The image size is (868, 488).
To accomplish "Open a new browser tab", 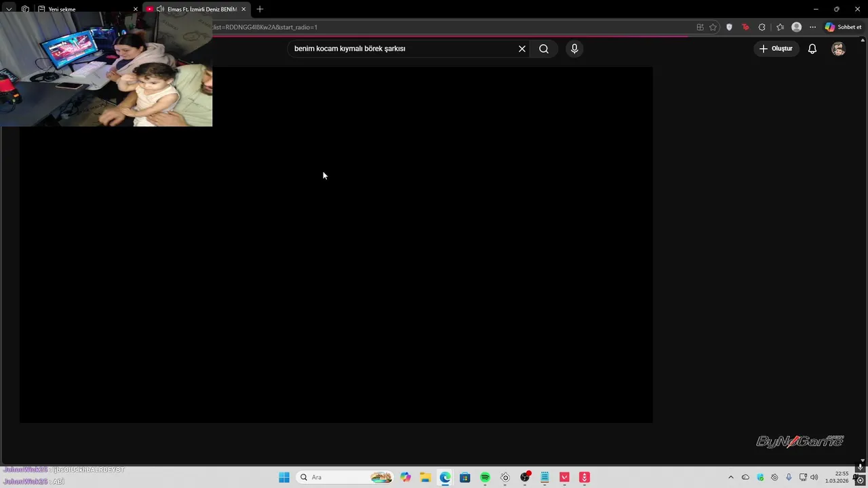I will coord(260,9).
